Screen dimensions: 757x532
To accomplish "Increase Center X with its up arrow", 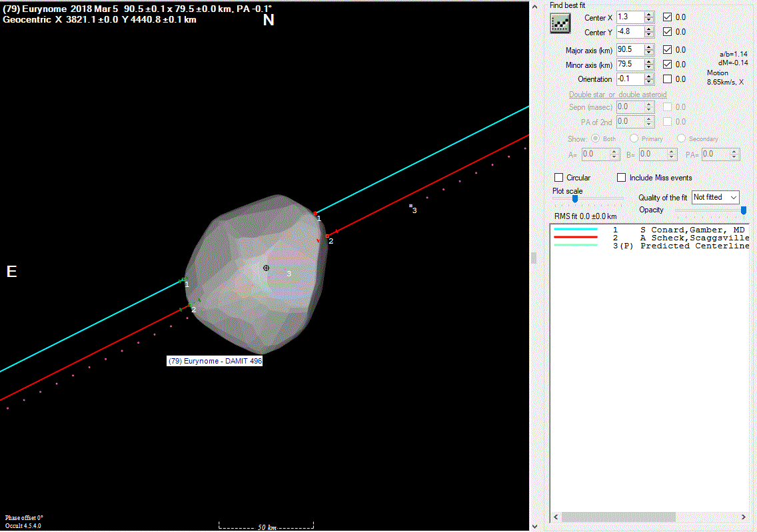I will [649, 15].
